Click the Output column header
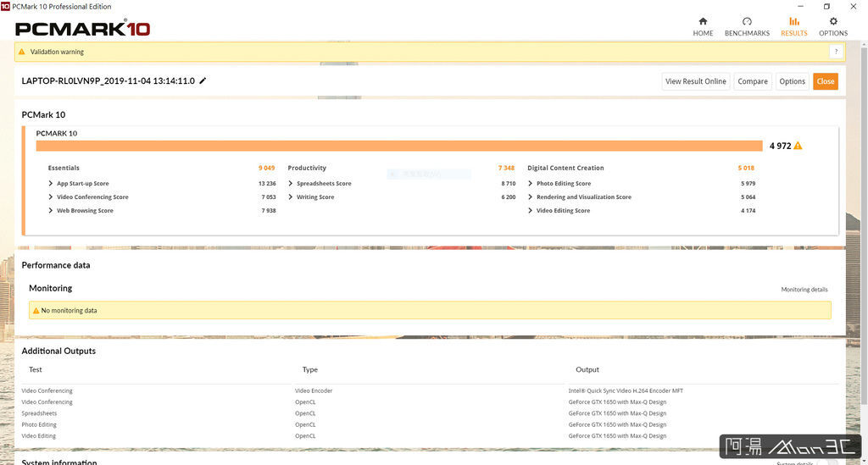The height and width of the screenshot is (465, 868). pyautogui.click(x=587, y=369)
